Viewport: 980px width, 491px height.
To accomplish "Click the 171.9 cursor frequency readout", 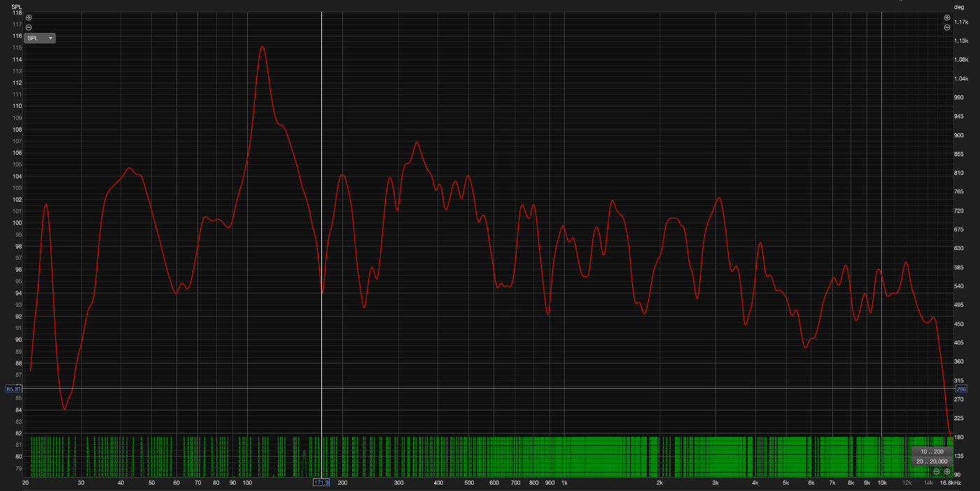I will pos(321,483).
